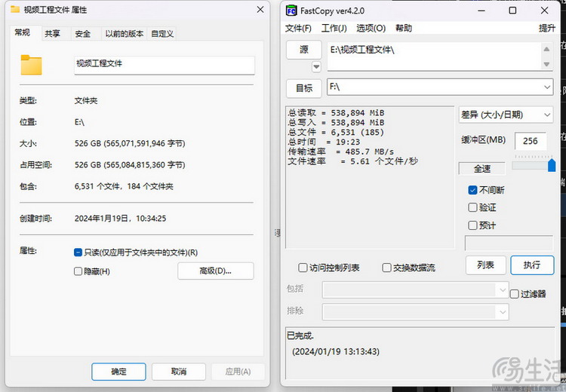566x392 pixels.
Task: Click the 总读取 = 538,894 MiB line
Action: (x=336, y=113)
